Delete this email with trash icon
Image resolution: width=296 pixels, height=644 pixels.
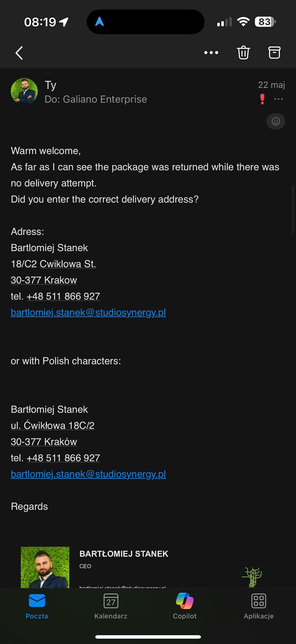coord(243,53)
